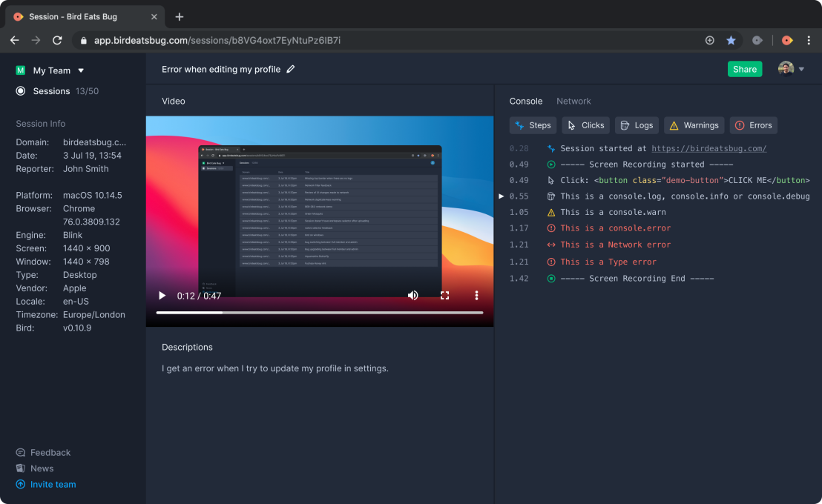This screenshot has height=504, width=822.
Task: Toggle the Warnings filter
Action: click(x=694, y=125)
